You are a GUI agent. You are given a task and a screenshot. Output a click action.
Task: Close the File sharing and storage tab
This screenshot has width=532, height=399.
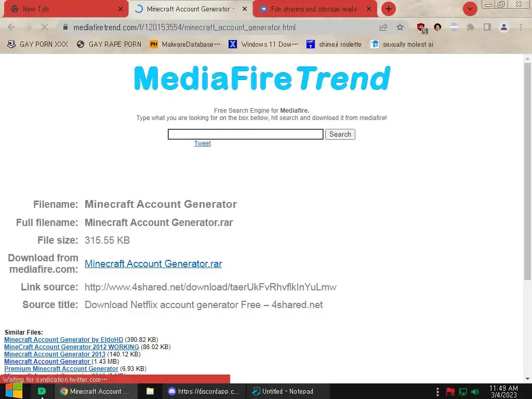(368, 9)
